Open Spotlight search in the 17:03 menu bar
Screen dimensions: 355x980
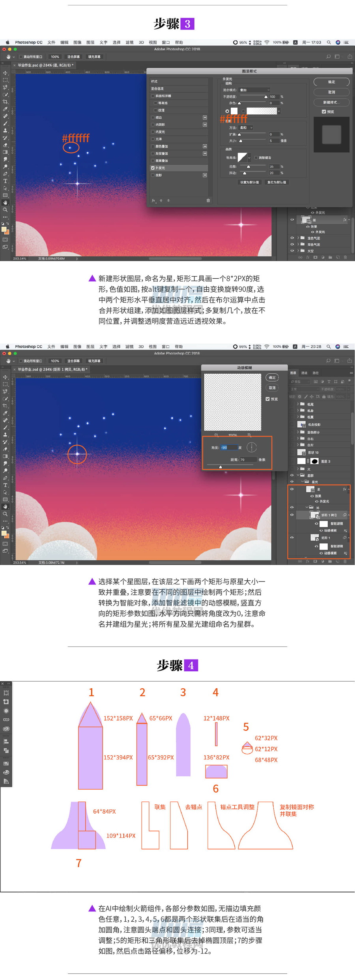coord(329,42)
